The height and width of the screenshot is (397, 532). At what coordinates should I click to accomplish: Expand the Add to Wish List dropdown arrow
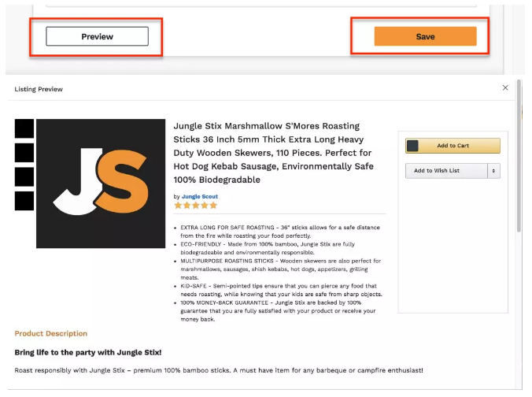click(493, 171)
